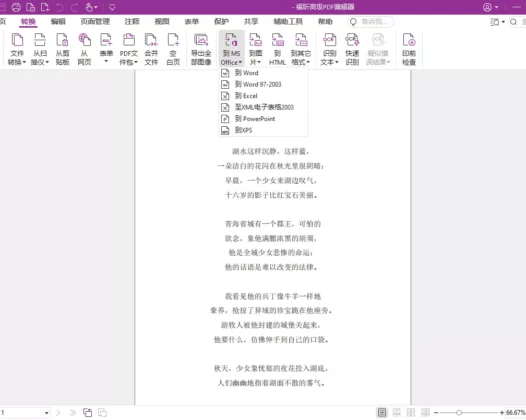The image size is (526, 420).
Task: Choose 到XPS menu entry
Action: [x=264, y=130]
